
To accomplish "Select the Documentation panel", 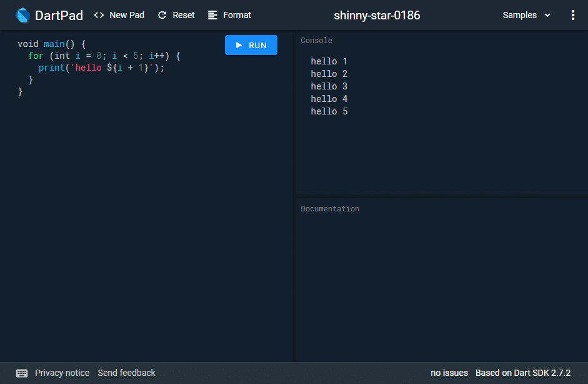I will pyautogui.click(x=330, y=208).
